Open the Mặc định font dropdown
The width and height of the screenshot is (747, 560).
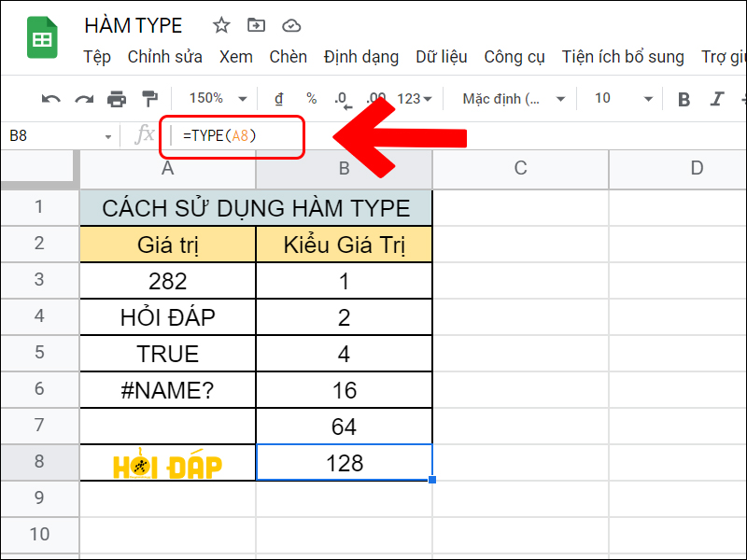click(x=513, y=99)
